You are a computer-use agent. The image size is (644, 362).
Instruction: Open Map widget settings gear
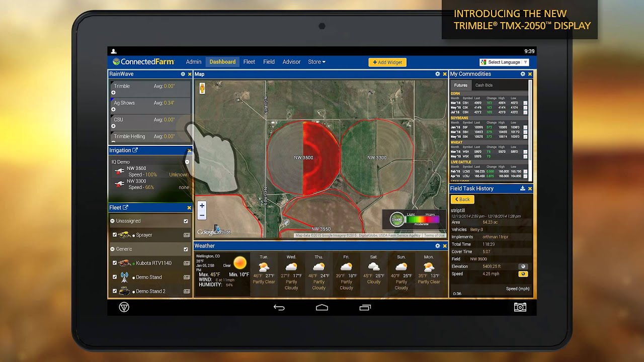[x=438, y=74]
